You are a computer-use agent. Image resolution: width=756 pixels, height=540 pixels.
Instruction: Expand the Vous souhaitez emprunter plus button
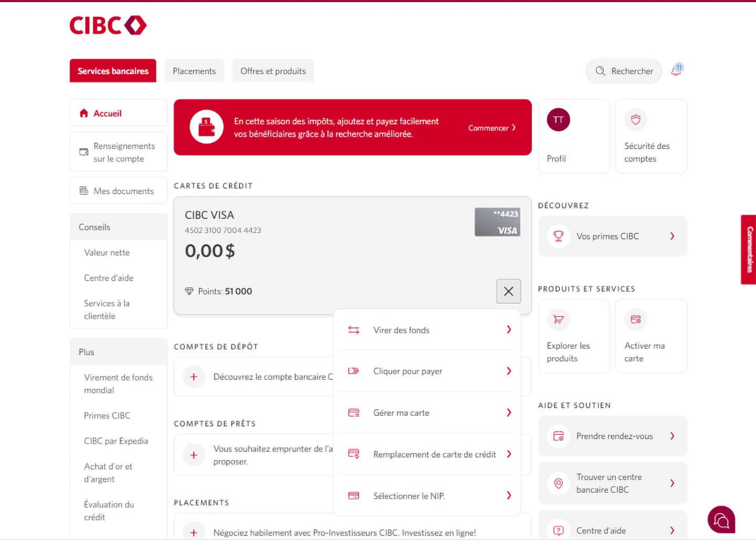click(194, 455)
